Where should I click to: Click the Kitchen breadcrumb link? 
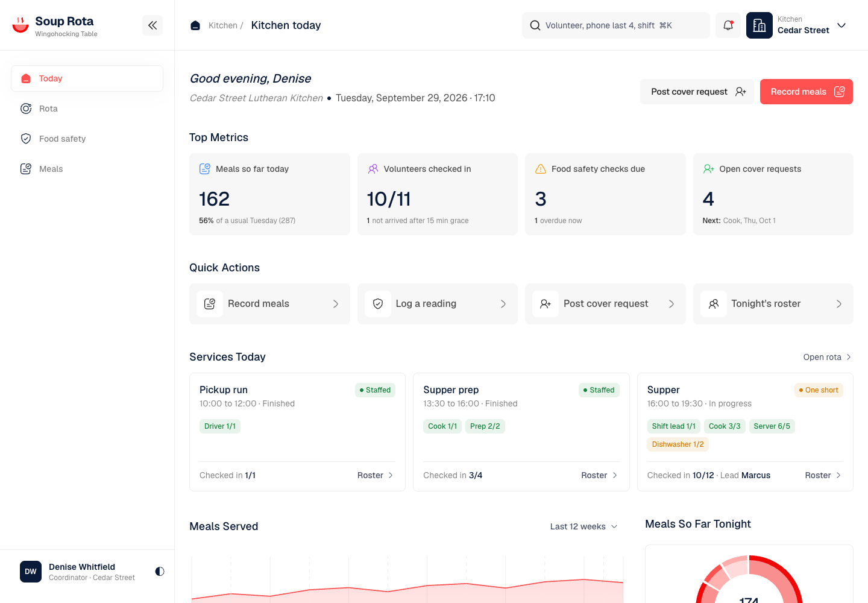tap(223, 25)
